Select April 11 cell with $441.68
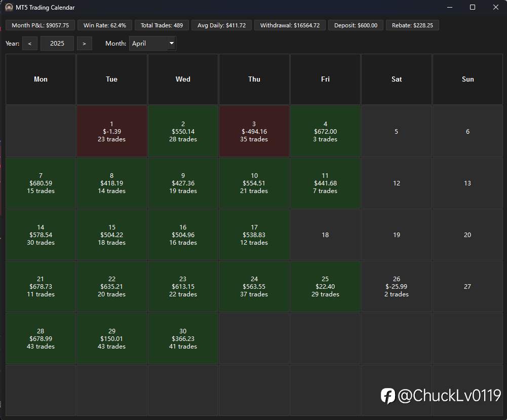507x420 pixels. click(x=325, y=183)
